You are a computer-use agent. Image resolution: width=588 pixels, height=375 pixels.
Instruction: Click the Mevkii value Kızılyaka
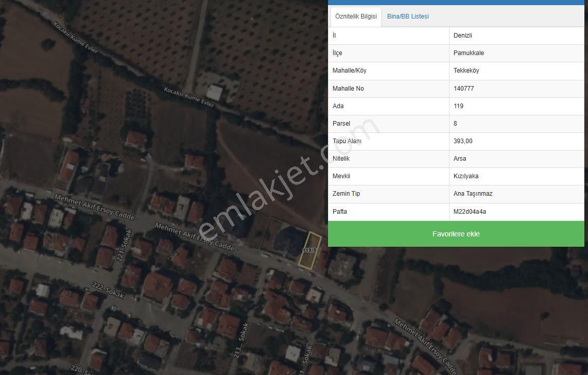(x=466, y=176)
